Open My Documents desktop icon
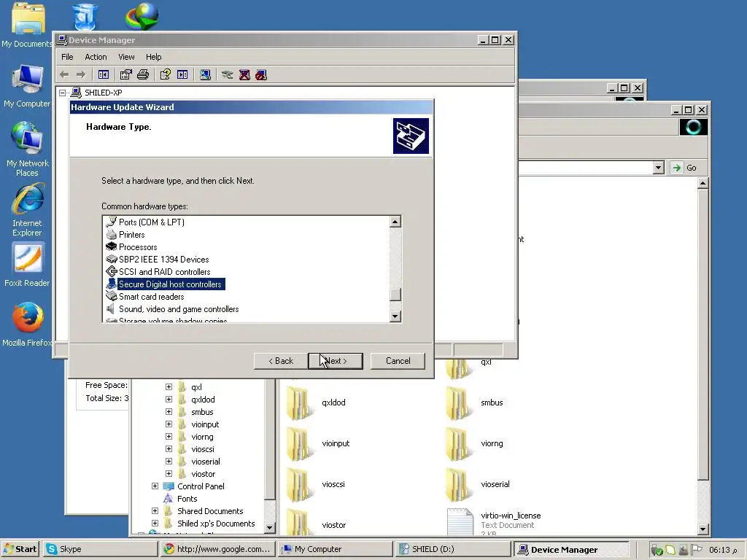The height and width of the screenshot is (560, 747). (27, 26)
